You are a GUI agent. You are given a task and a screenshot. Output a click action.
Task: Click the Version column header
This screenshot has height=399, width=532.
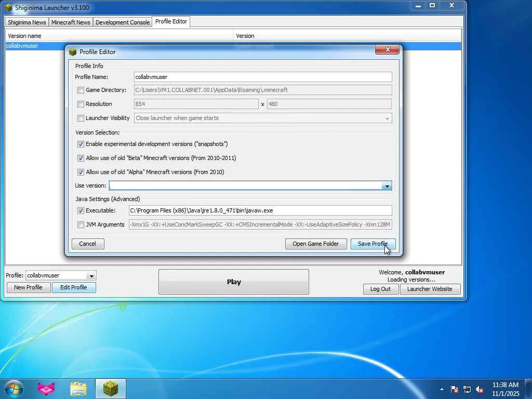pos(348,36)
